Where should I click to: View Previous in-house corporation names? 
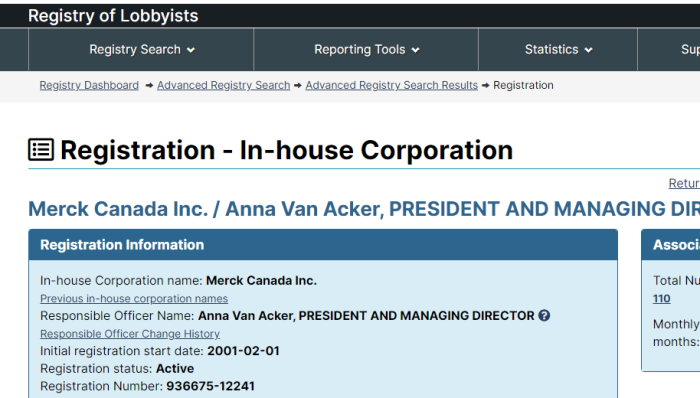[134, 298]
